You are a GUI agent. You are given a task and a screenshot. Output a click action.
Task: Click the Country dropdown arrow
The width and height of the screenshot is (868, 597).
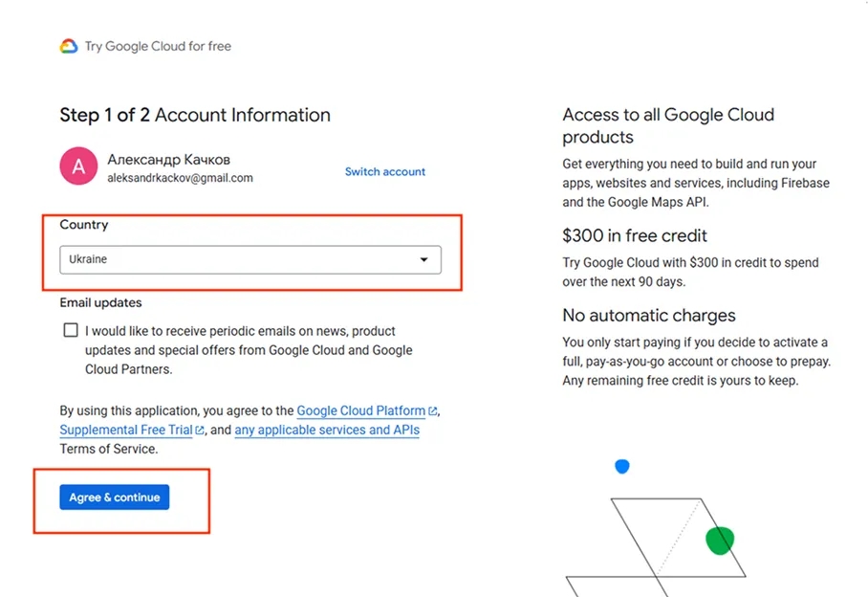(x=423, y=259)
